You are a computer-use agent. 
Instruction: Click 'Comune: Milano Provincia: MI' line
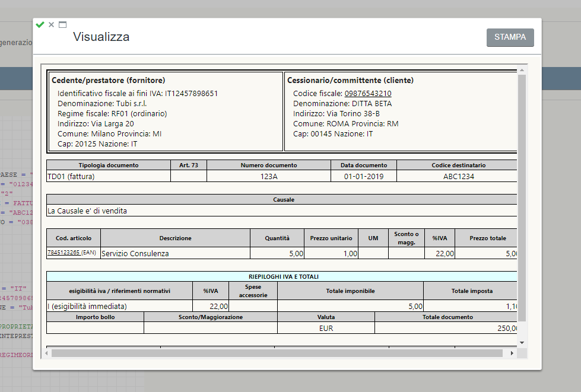pyautogui.click(x=109, y=133)
